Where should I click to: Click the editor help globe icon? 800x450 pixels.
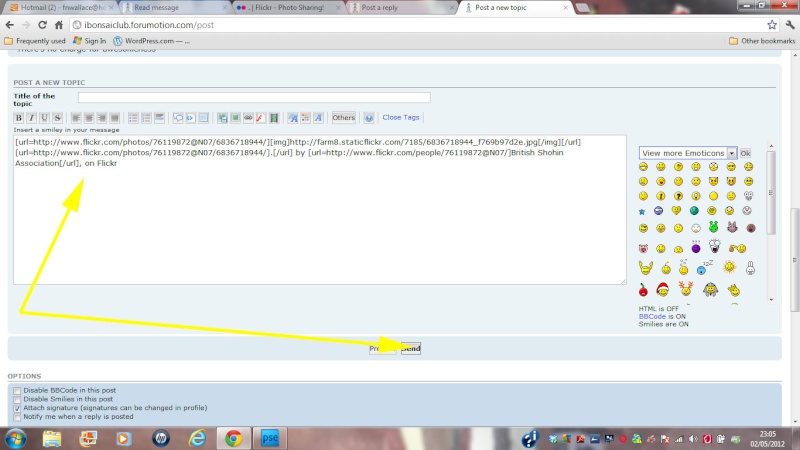click(369, 118)
